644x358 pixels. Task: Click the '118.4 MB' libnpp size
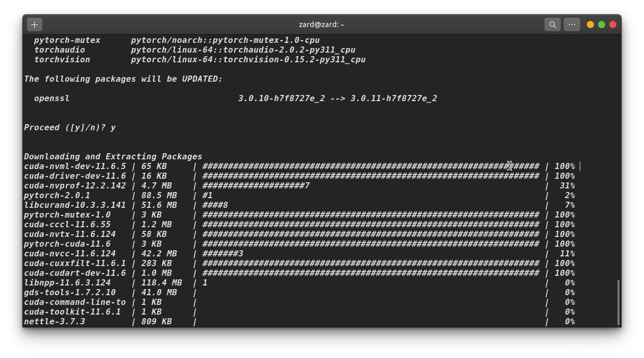pyautogui.click(x=162, y=283)
